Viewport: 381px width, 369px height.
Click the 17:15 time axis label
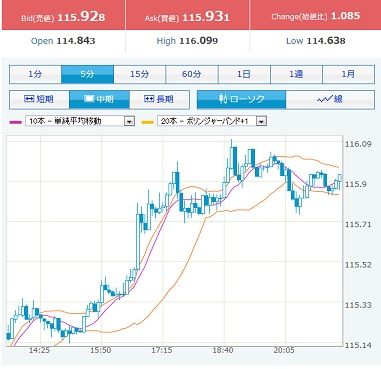[162, 350]
